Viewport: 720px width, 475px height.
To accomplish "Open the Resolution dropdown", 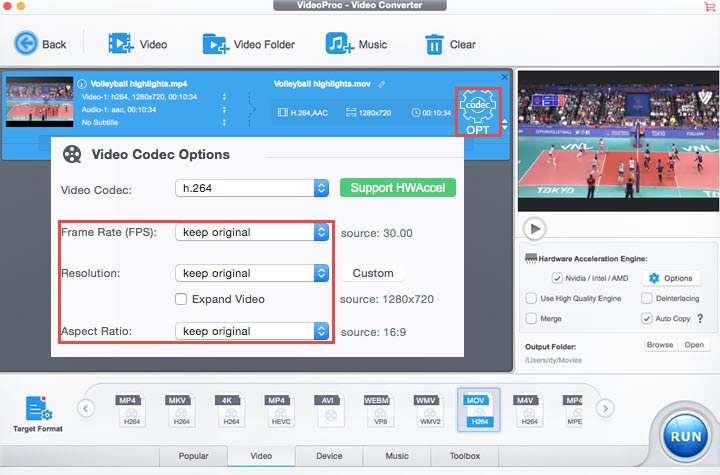I will [x=252, y=273].
